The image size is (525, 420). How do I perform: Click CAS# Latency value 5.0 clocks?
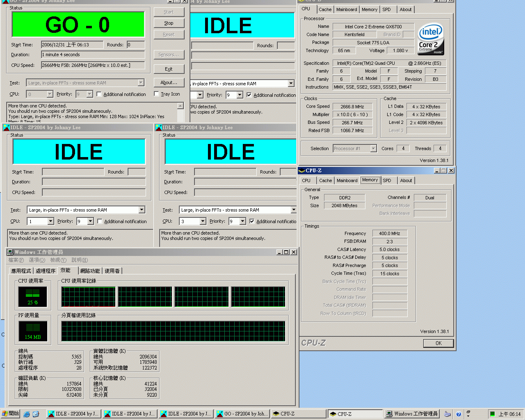click(390, 249)
